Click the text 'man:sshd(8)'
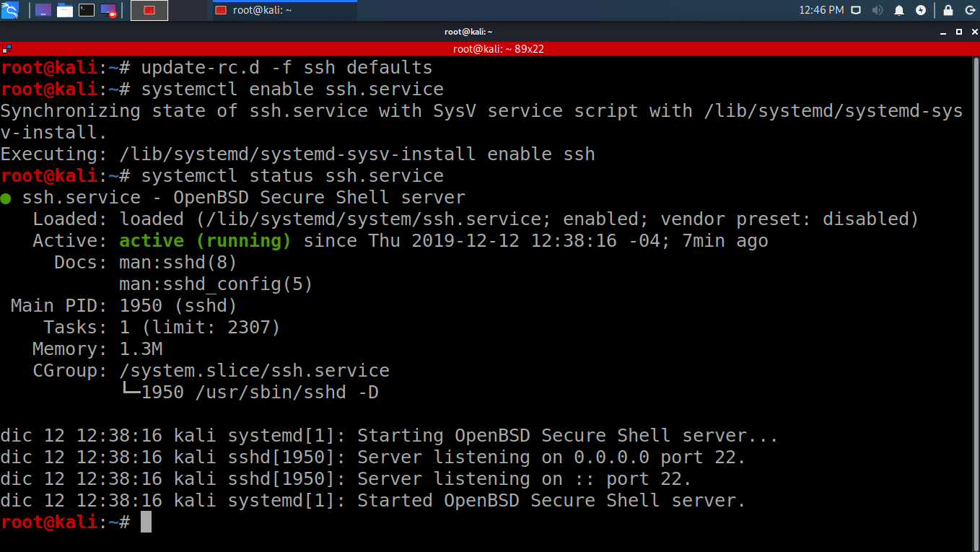This screenshot has height=552, width=980. pyautogui.click(x=178, y=263)
